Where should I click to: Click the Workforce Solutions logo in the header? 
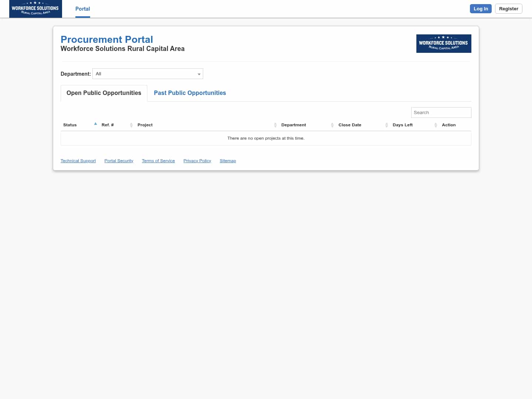[x=35, y=8]
